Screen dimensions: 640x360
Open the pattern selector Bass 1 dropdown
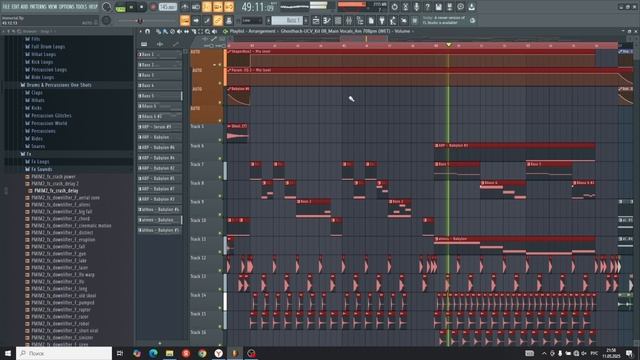point(287,20)
